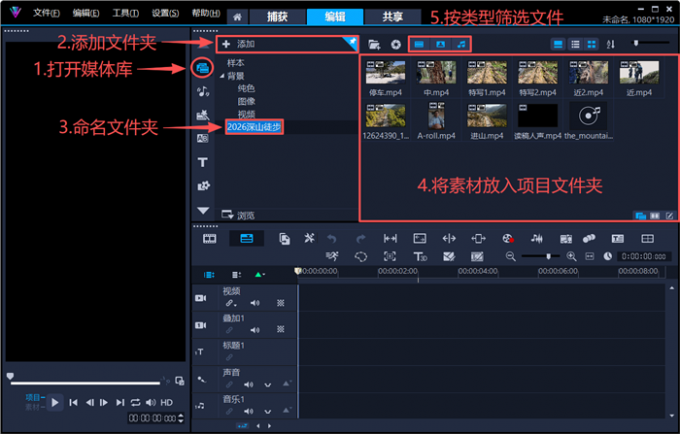Image resolution: width=680 pixels, height=434 pixels.
Task: Open the record/capture option icon with red dot
Action: [508, 238]
